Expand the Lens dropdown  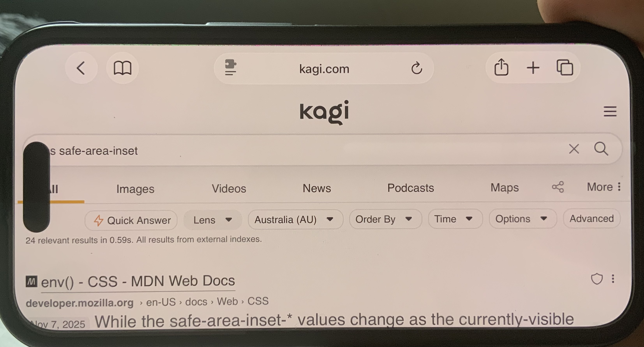click(213, 220)
